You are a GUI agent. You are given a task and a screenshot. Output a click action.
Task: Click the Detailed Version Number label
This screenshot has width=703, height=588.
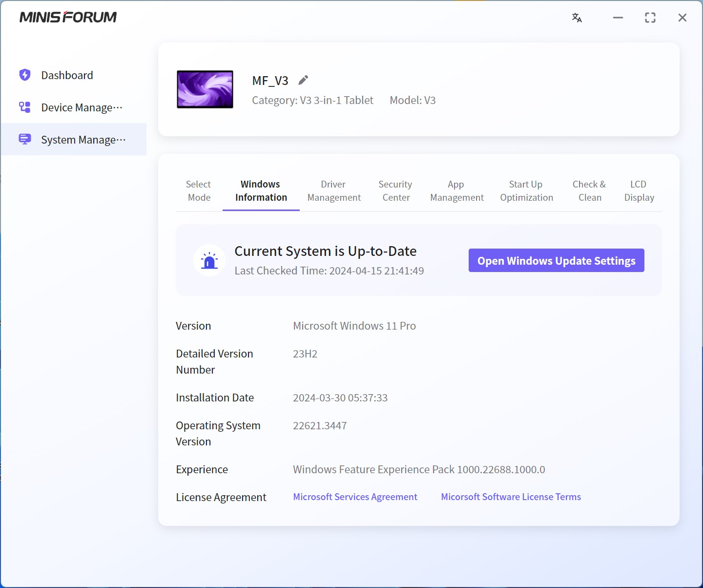click(214, 361)
